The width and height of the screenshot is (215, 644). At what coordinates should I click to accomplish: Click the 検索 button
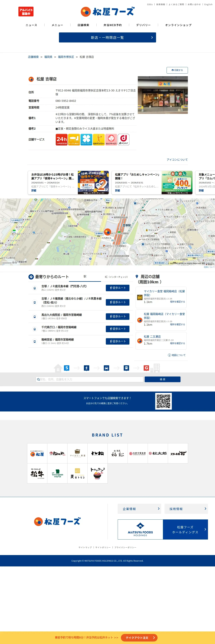coord(162,379)
